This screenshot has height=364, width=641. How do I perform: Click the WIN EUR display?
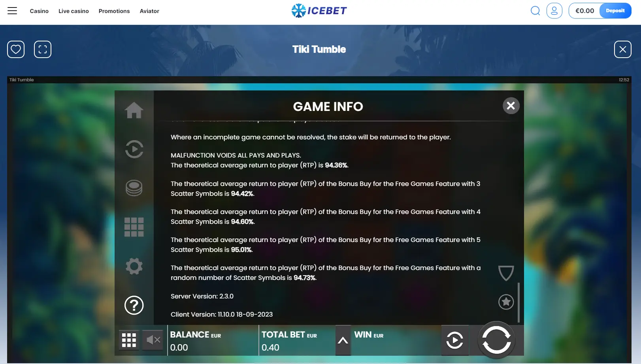tap(396, 341)
